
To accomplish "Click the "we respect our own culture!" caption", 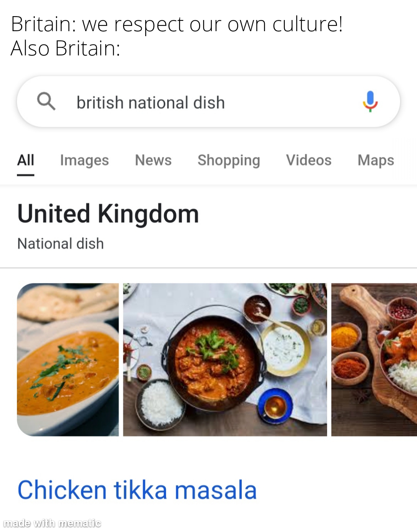I will click(x=212, y=24).
